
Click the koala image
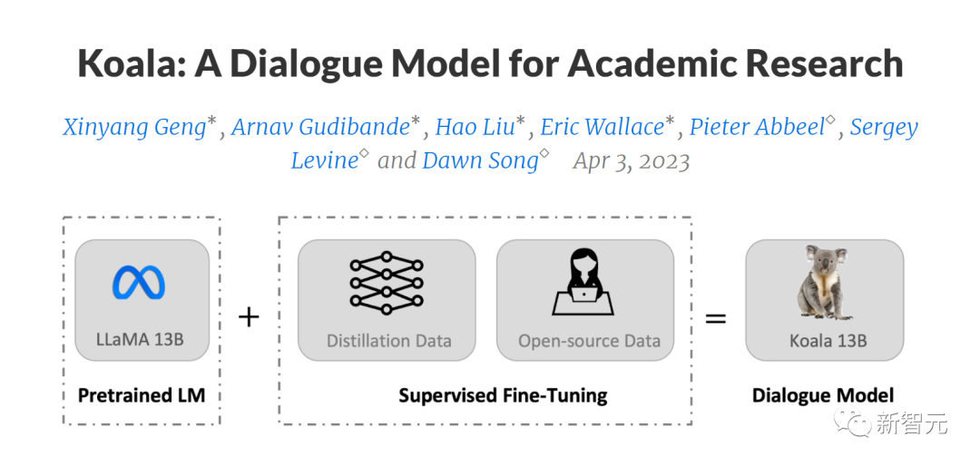pyautogui.click(x=824, y=282)
